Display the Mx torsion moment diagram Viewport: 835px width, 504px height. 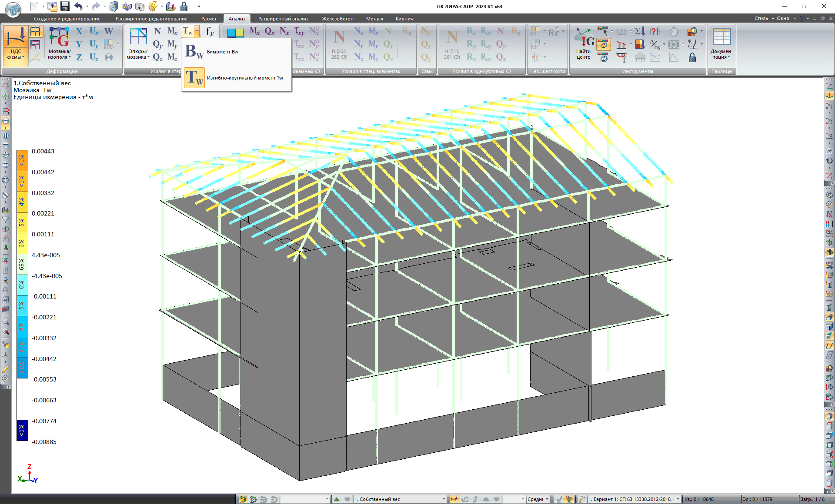pos(172,31)
